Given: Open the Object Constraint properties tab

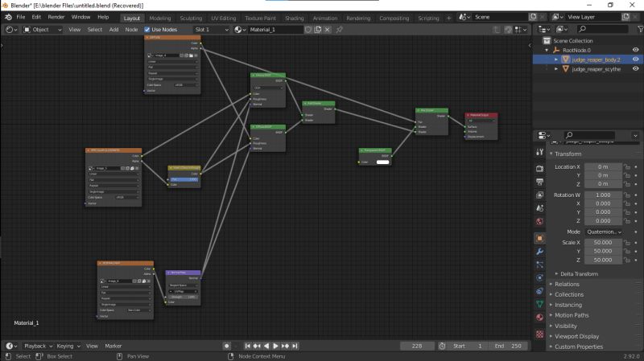Looking at the screenshot, I should point(539,291).
